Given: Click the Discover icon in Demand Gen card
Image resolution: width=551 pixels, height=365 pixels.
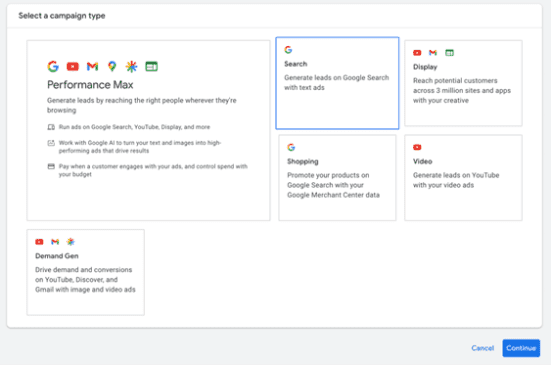Looking at the screenshot, I should click(x=71, y=242).
